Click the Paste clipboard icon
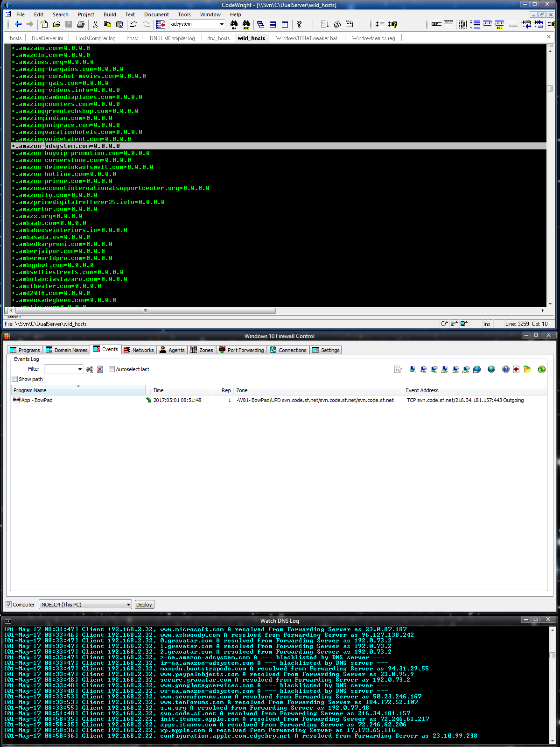560x747 pixels. click(x=119, y=24)
